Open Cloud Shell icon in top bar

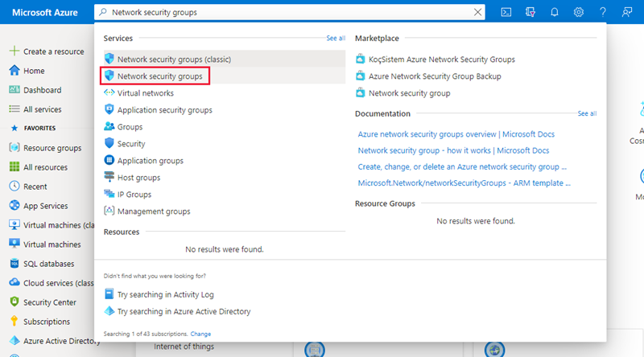click(x=506, y=12)
